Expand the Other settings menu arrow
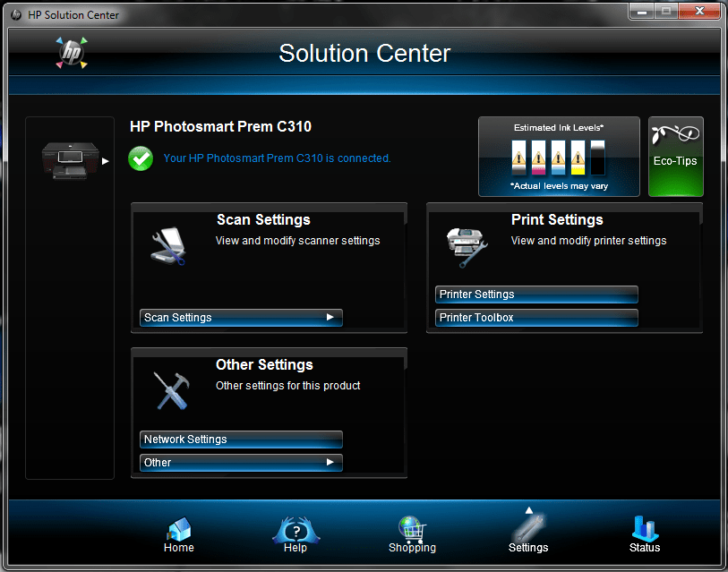Viewport: 728px width, 572px height. point(333,463)
